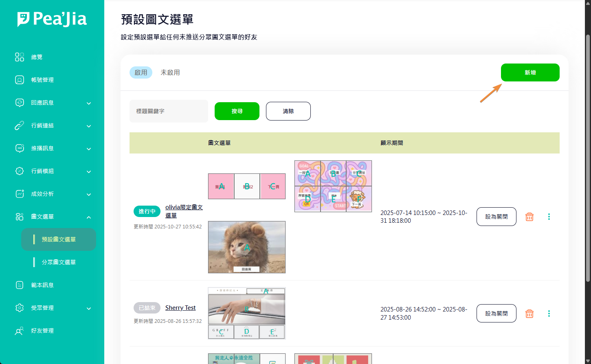Open 分眾圖文選單 in sidebar
Image resolution: width=591 pixels, height=364 pixels.
click(x=59, y=262)
